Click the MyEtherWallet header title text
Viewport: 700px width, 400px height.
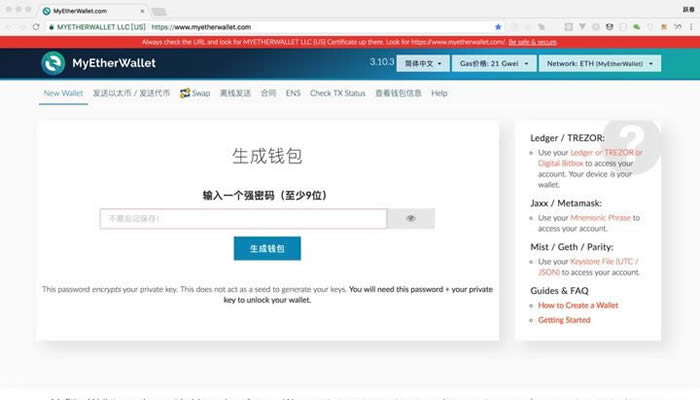point(114,63)
